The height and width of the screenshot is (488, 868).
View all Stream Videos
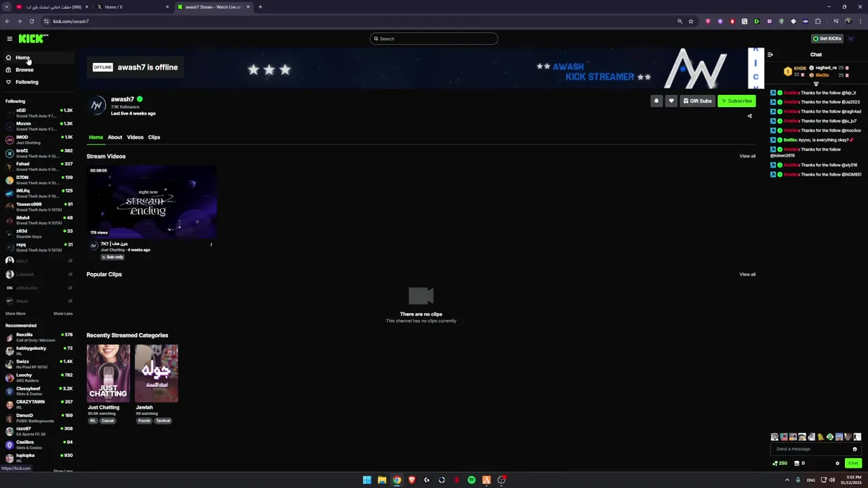coord(747,157)
